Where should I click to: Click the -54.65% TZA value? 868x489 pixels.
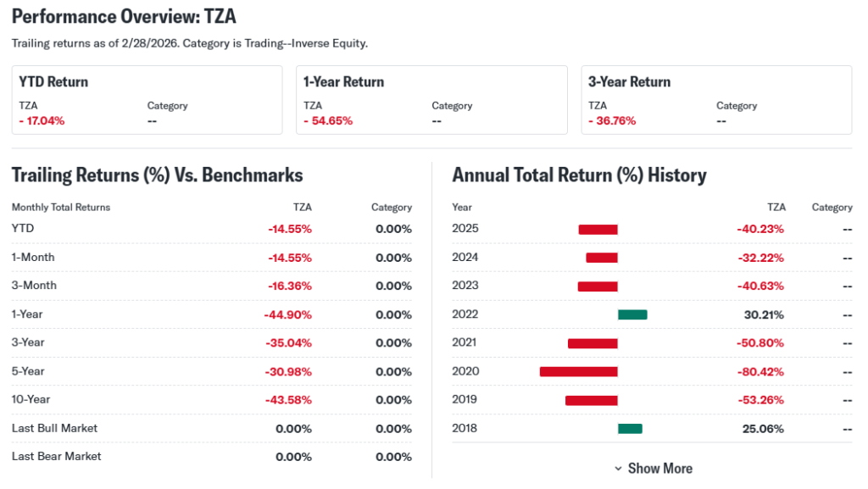pyautogui.click(x=328, y=120)
